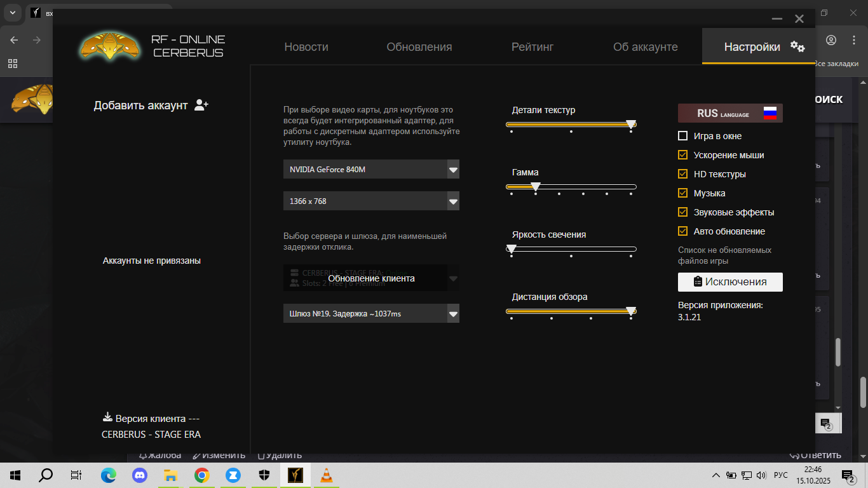Viewport: 868px width, 488px height.
Task: Launch VLC media player from taskbar
Action: [x=327, y=475]
